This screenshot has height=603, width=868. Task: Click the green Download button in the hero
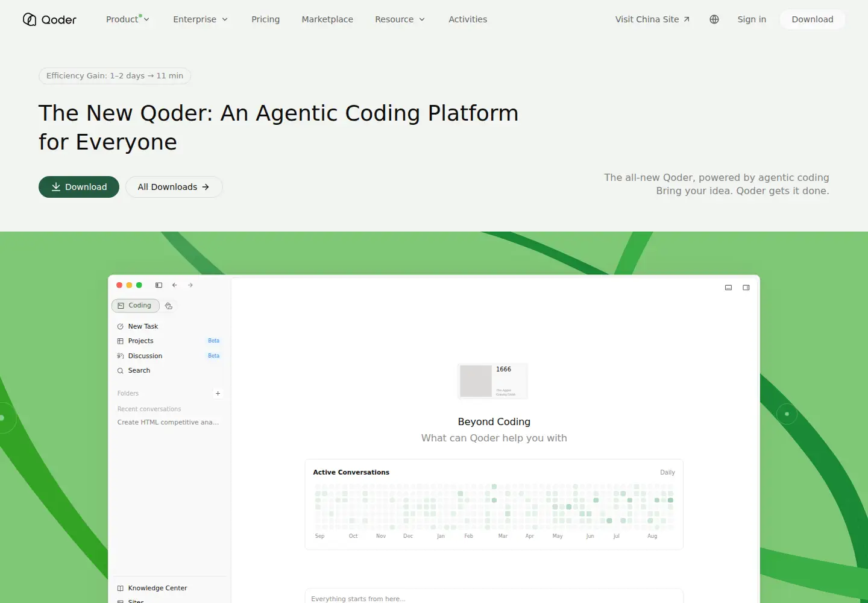pyautogui.click(x=79, y=187)
